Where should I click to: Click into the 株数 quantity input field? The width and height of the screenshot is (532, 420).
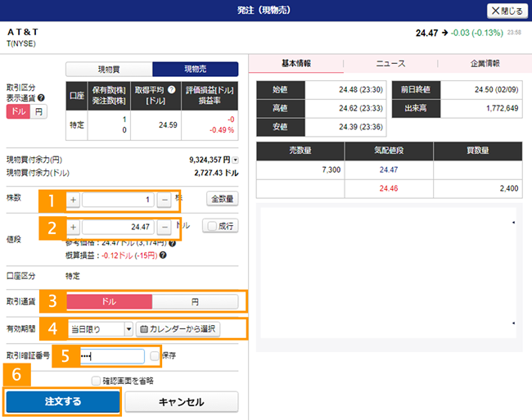coord(118,200)
